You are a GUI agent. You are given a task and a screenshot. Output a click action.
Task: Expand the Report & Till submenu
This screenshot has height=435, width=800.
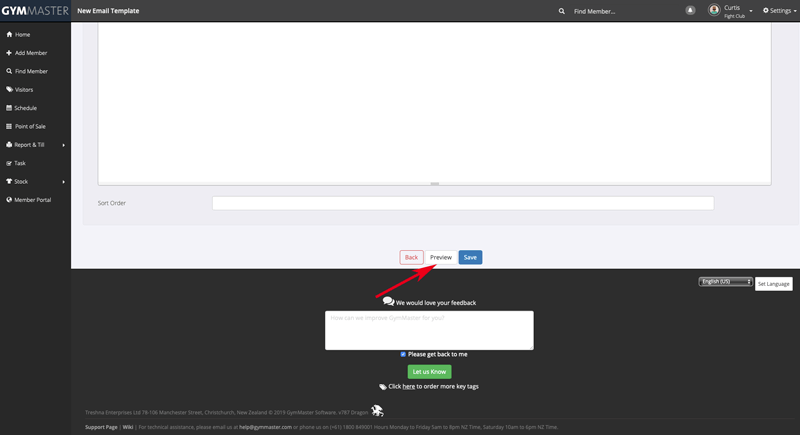(63, 145)
